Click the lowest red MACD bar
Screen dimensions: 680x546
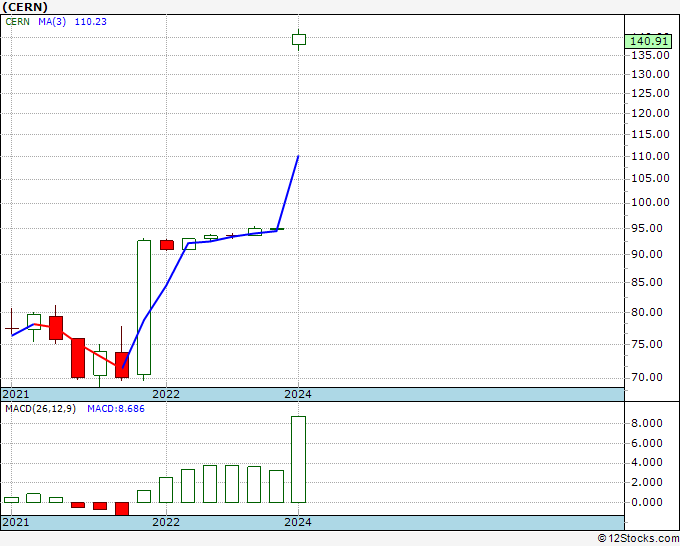[x=122, y=509]
